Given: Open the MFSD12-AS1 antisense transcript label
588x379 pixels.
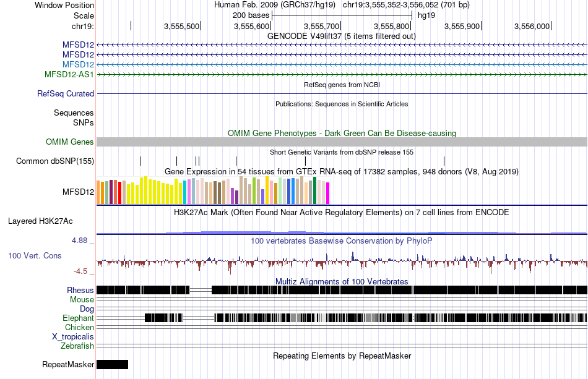Looking at the screenshot, I should (x=69, y=74).
